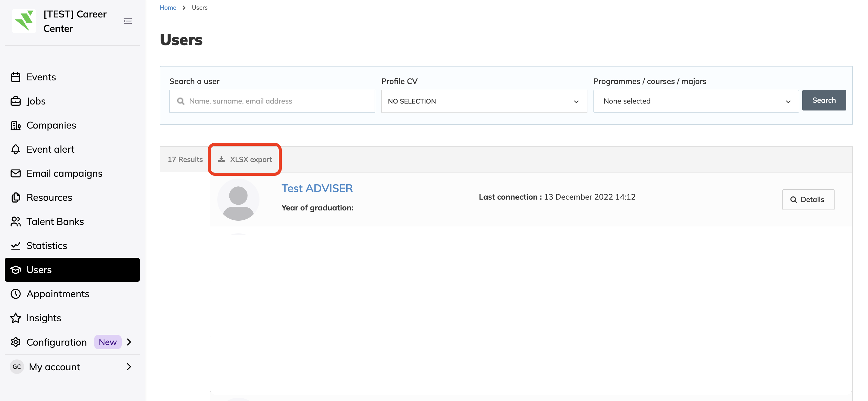
Task: Collapse sidebar with the menu toggle icon
Action: 128,21
